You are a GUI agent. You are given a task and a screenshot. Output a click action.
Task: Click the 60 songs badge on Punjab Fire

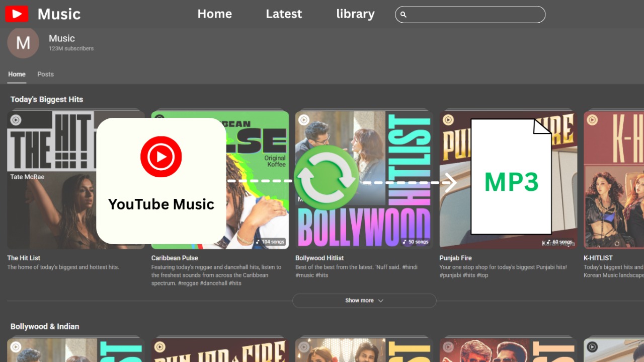point(559,242)
